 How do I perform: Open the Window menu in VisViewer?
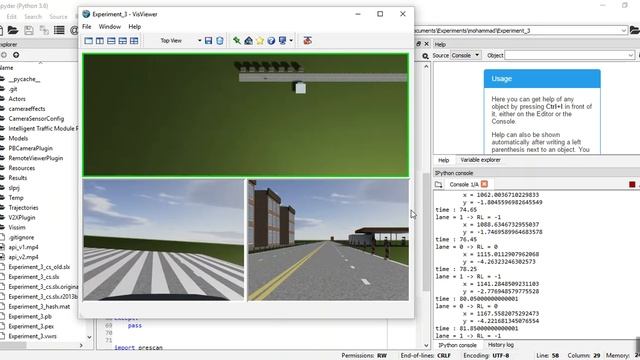(110, 27)
